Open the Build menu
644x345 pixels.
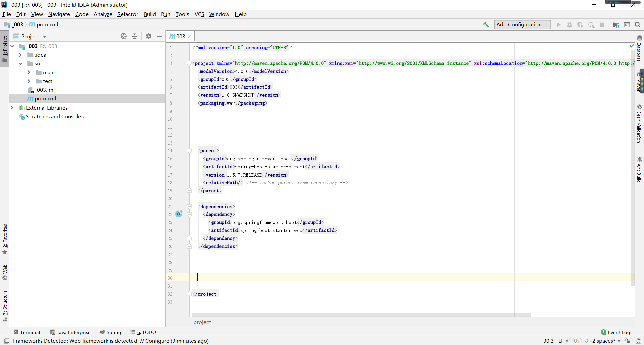(x=150, y=14)
